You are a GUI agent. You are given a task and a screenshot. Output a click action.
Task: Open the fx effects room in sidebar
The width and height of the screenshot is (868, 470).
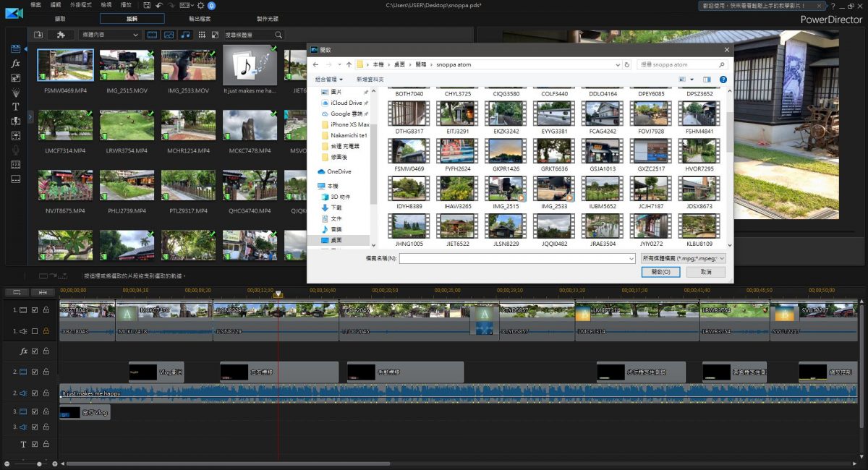click(x=15, y=64)
